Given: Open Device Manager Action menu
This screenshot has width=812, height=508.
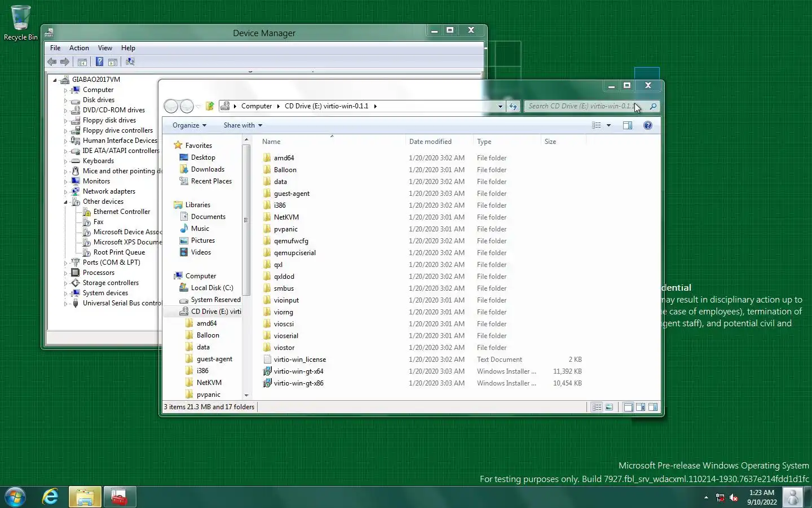Looking at the screenshot, I should pyautogui.click(x=79, y=48).
